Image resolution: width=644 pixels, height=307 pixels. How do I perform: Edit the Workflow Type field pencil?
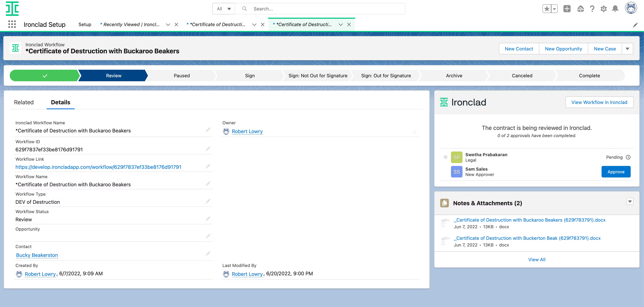point(208,201)
